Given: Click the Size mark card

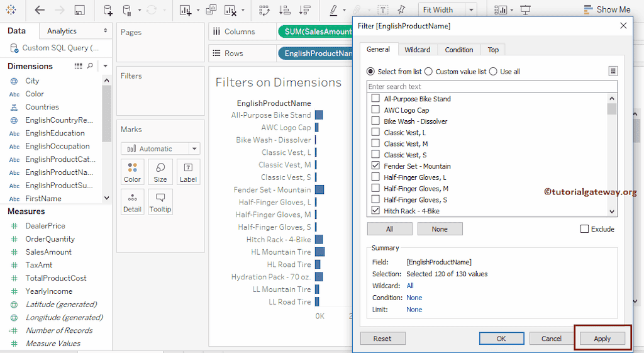Looking at the screenshot, I should pos(160,172).
